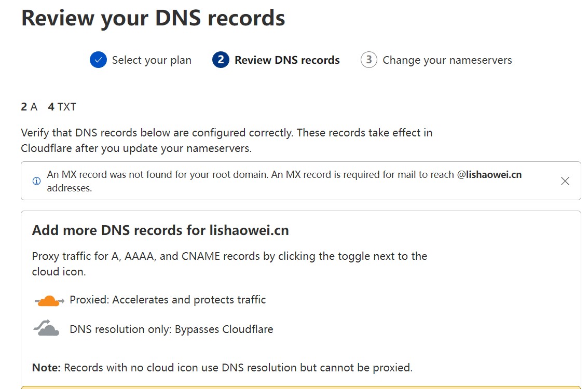Click the 4 TXT record count
This screenshot has height=389, width=588.
[x=62, y=107]
